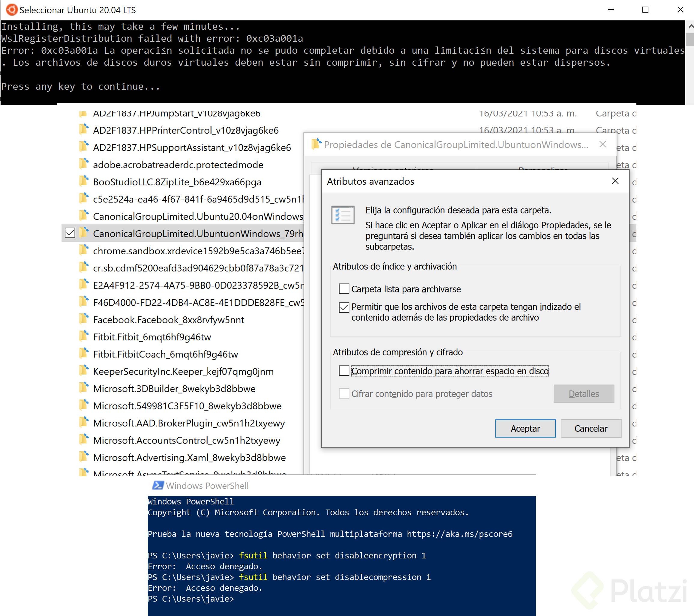694x616 pixels.
Task: Click folder icon of CanonicalGroupLimited.UbuntuonWindows_79rh
Action: (x=83, y=233)
